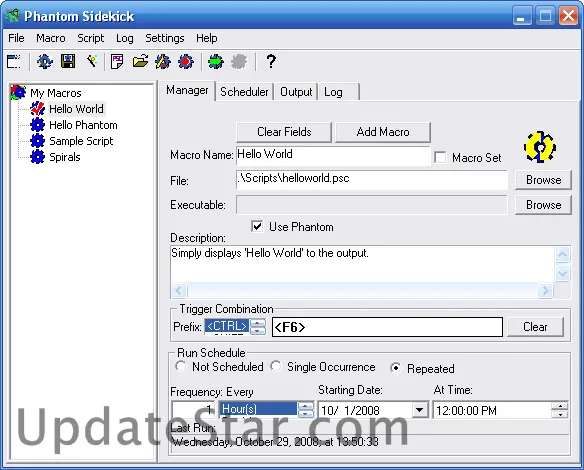584x470 pixels.
Task: Click Description scrollbar down arrow
Action: point(562,274)
